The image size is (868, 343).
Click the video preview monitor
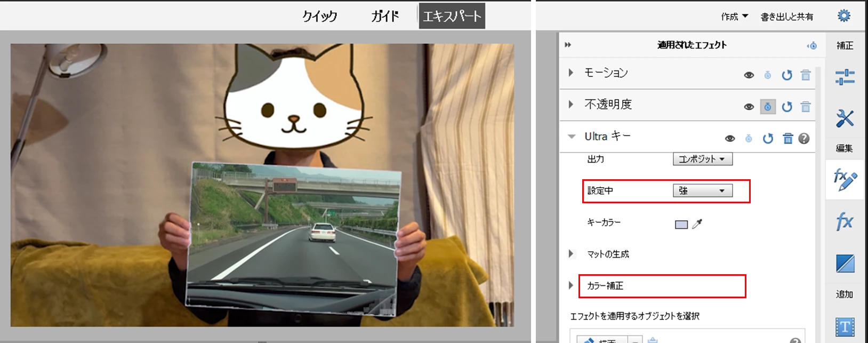click(x=262, y=185)
